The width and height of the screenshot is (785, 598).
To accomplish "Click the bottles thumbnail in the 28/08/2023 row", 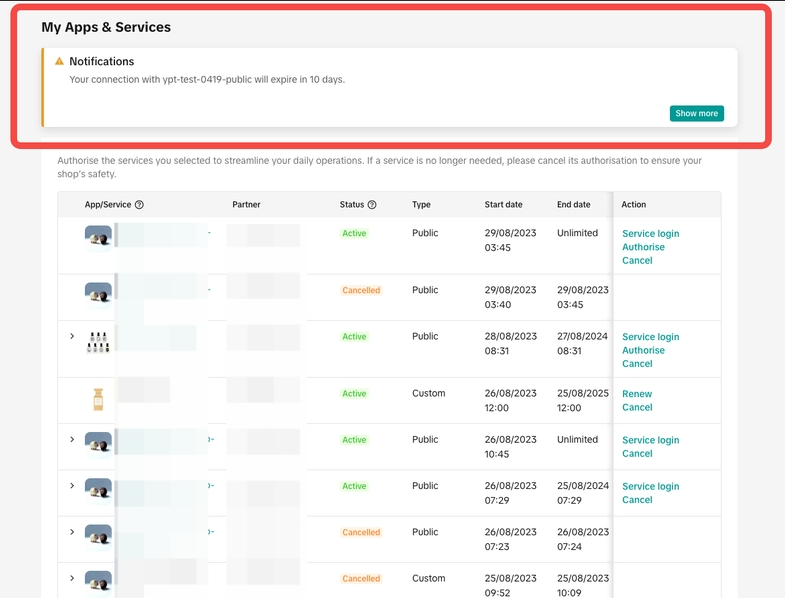I will click(x=98, y=342).
